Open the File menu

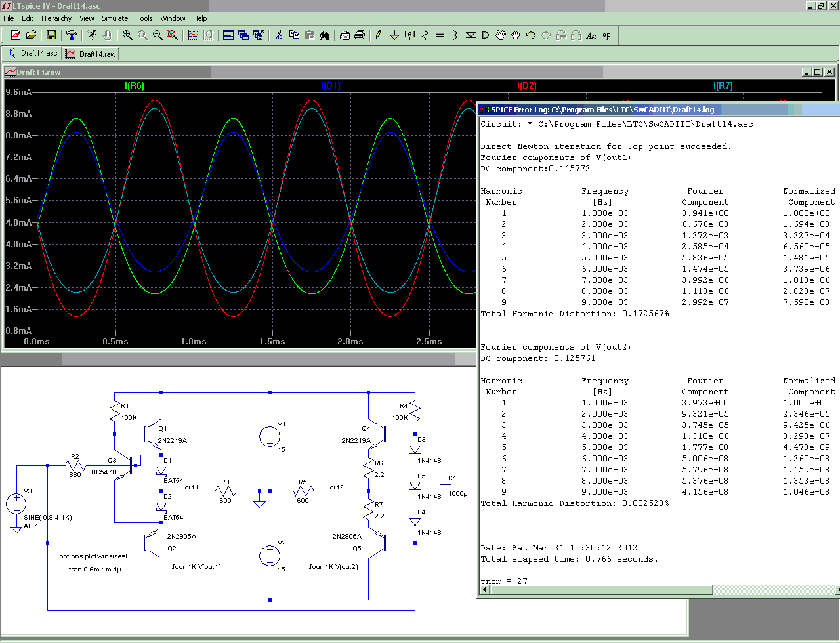[x=9, y=18]
